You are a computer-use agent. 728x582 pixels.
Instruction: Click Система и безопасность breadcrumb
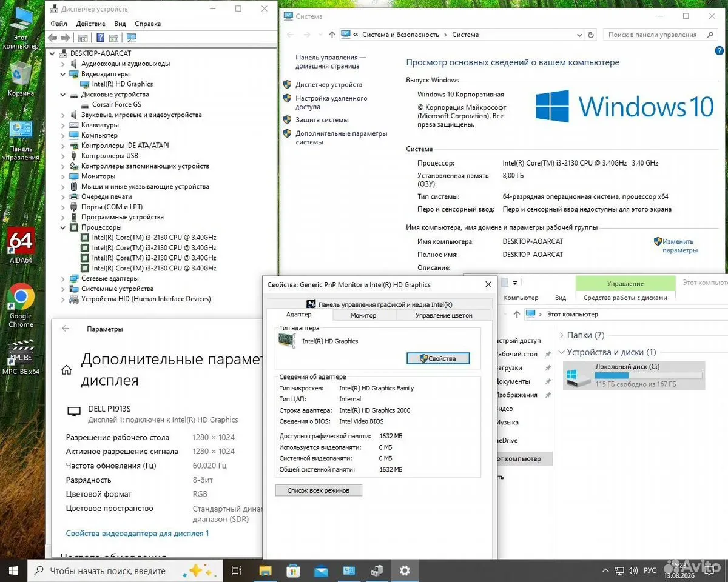point(400,35)
